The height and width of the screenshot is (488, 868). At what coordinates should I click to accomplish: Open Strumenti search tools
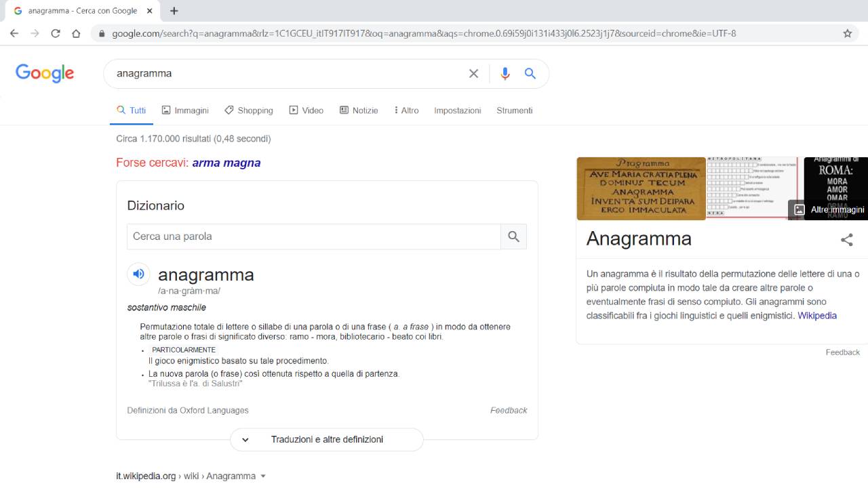(x=515, y=110)
